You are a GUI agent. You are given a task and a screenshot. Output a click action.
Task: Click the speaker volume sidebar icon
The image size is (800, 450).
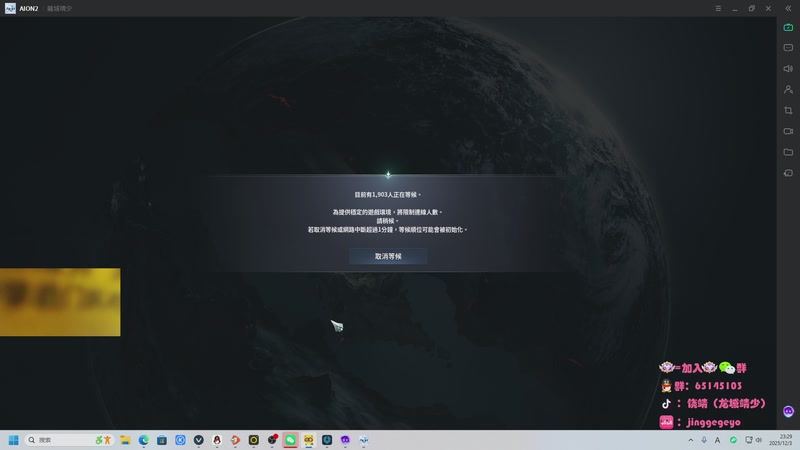[x=788, y=68]
